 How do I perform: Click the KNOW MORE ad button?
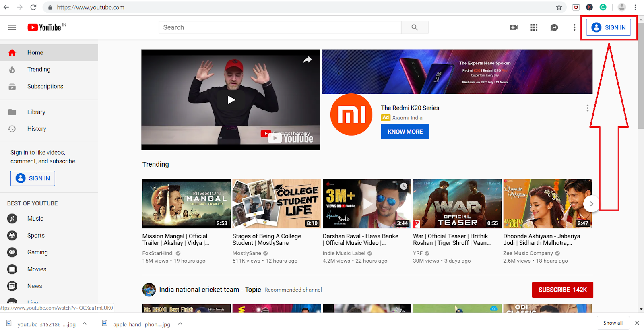[x=405, y=132]
